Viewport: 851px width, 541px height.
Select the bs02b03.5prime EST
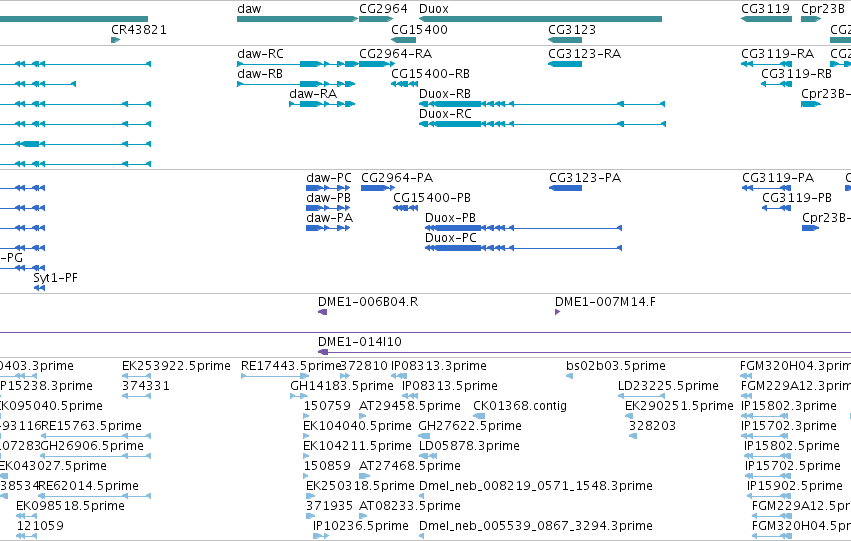pyautogui.click(x=569, y=376)
